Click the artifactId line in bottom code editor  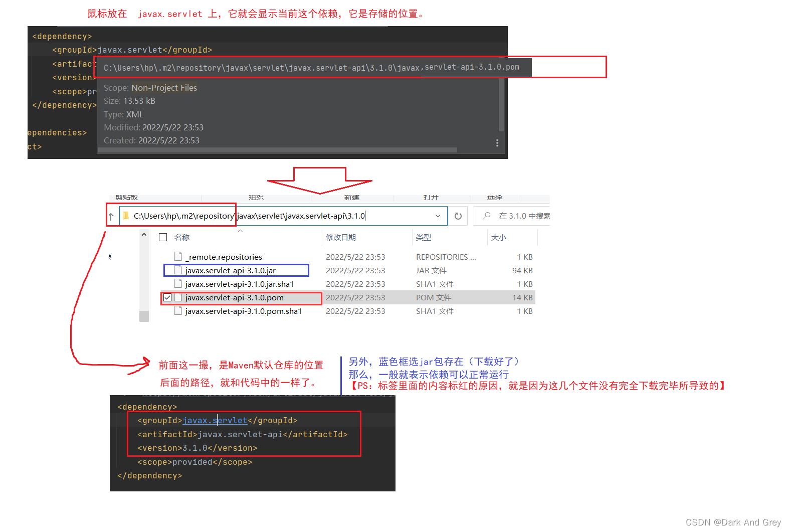(243, 434)
